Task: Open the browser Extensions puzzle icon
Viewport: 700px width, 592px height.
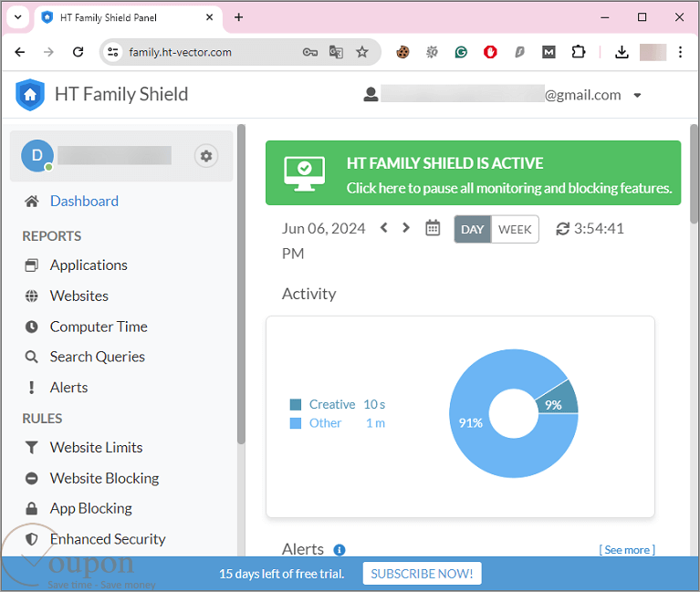Action: coord(578,52)
